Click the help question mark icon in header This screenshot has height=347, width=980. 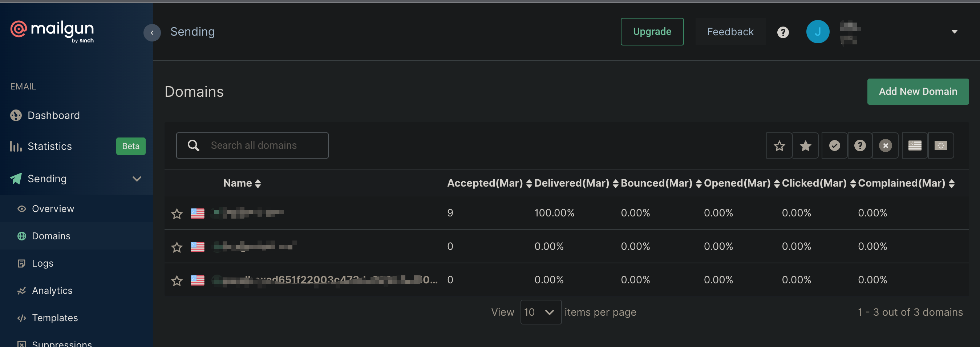click(782, 32)
